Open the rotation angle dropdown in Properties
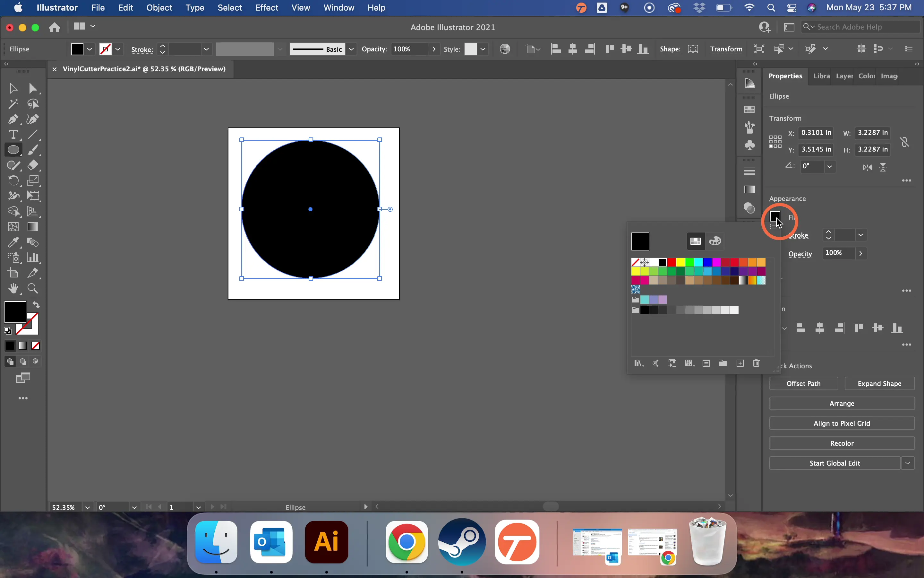This screenshot has height=578, width=924. point(829,166)
